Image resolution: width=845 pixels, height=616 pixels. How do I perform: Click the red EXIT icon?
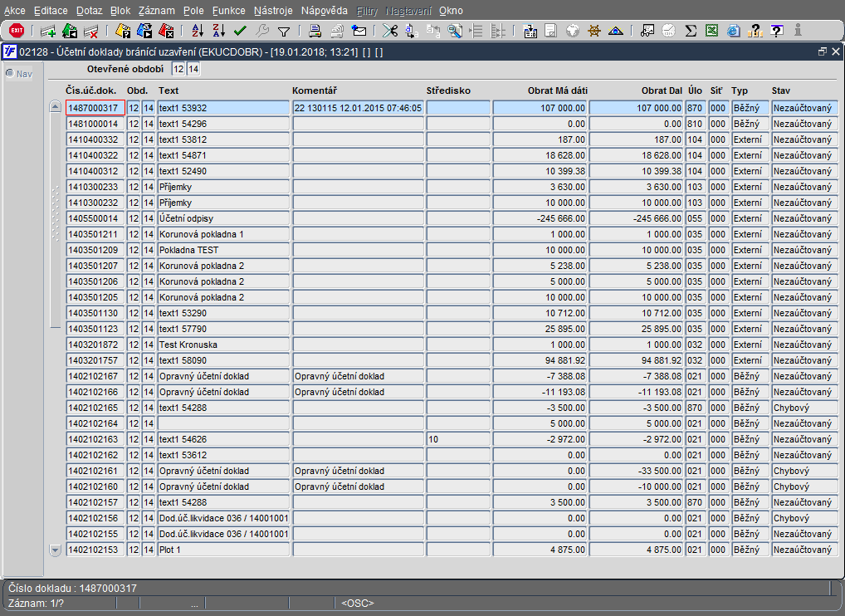click(x=17, y=31)
